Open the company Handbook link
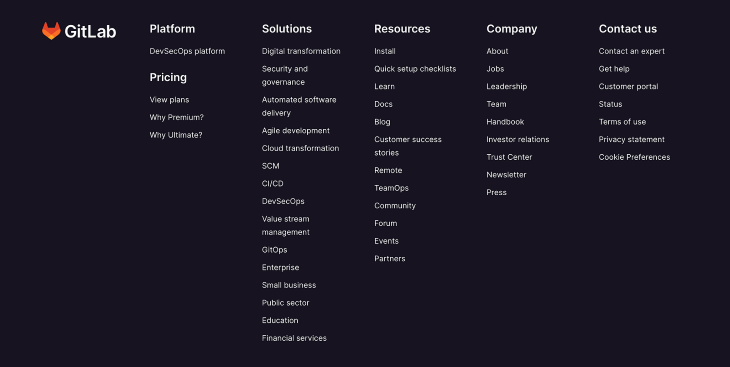The width and height of the screenshot is (730, 367). click(x=505, y=122)
